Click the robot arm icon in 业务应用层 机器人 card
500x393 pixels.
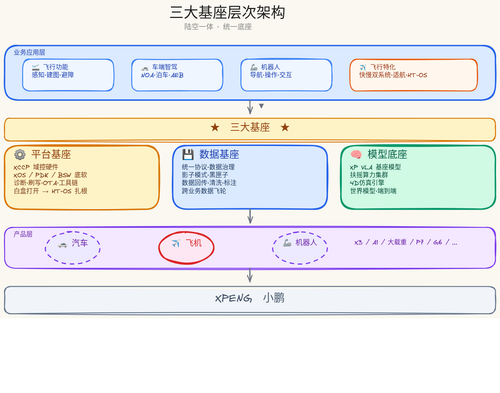254,67
